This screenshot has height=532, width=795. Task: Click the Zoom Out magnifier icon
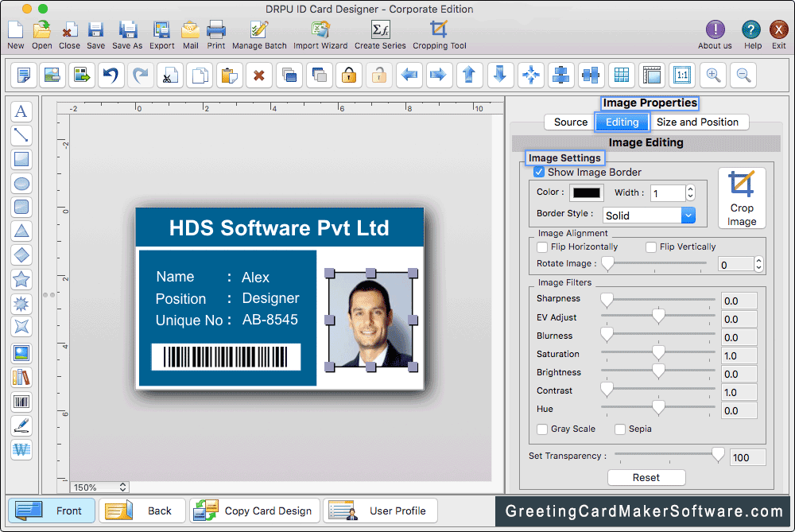744,75
